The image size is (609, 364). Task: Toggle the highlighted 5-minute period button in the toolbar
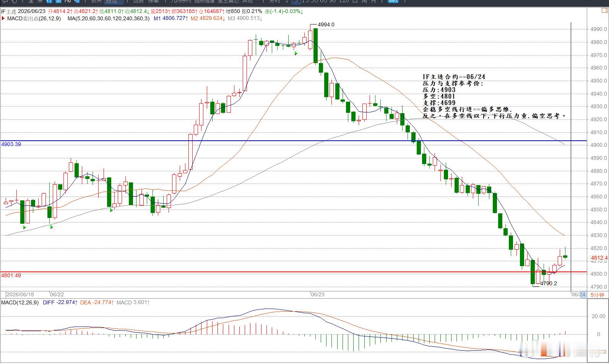click(x=296, y=1)
